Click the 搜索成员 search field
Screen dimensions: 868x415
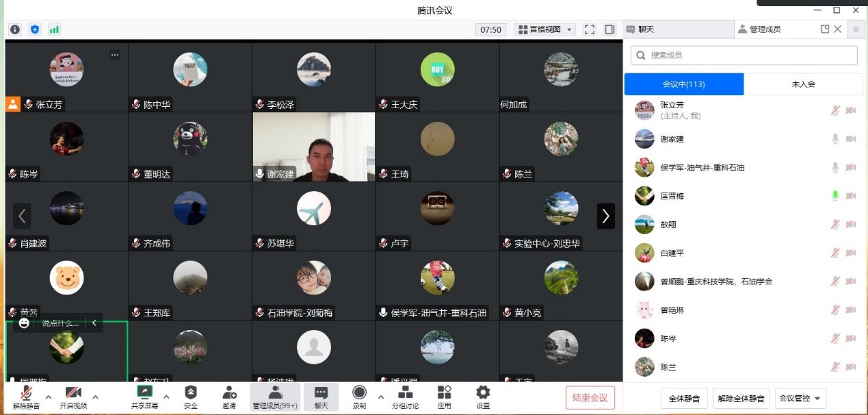[744, 55]
